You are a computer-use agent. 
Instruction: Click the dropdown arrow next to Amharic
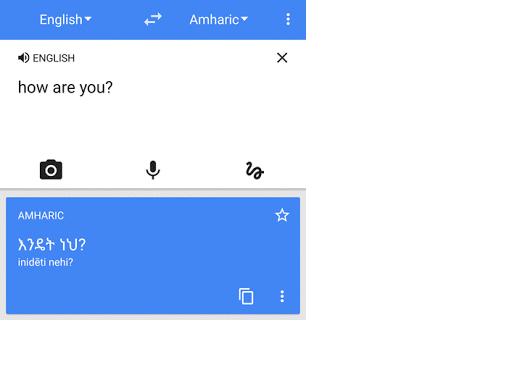[244, 19]
